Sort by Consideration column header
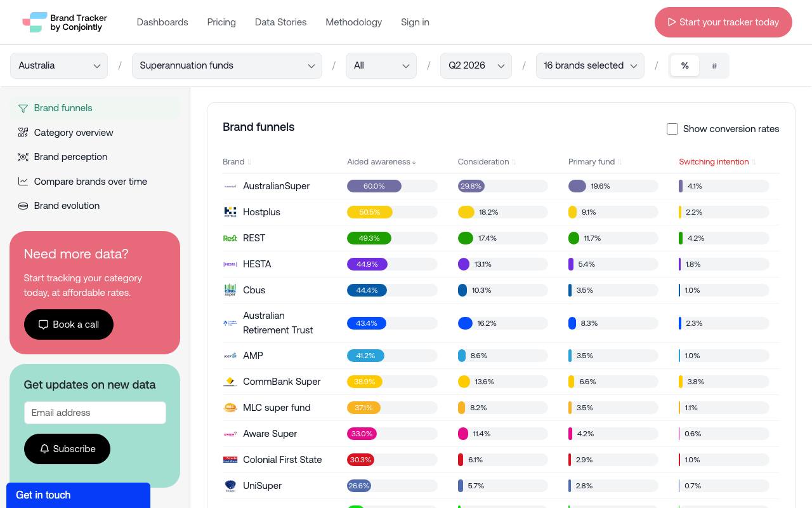The height and width of the screenshot is (508, 812). [x=487, y=162]
